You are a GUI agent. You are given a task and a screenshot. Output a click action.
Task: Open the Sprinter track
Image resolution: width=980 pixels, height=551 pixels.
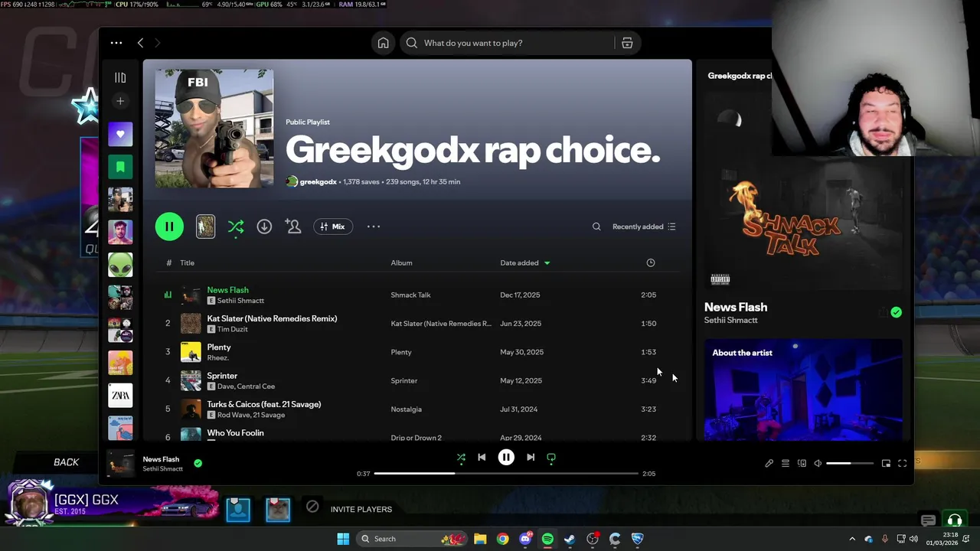tap(222, 376)
